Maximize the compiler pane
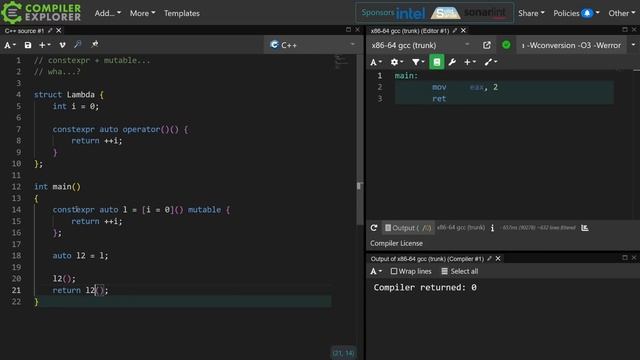Screen dimensions: 640x360 coord(625,29)
